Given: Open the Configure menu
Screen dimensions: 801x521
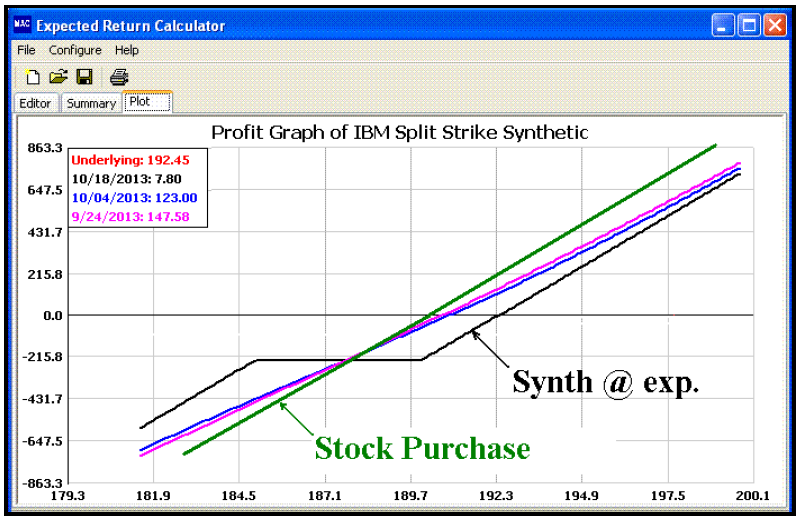Looking at the screenshot, I should tap(75, 50).
